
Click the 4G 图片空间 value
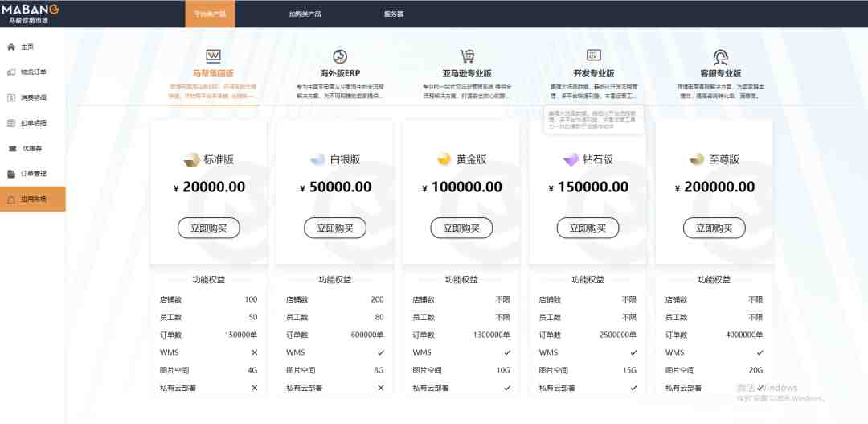point(253,370)
